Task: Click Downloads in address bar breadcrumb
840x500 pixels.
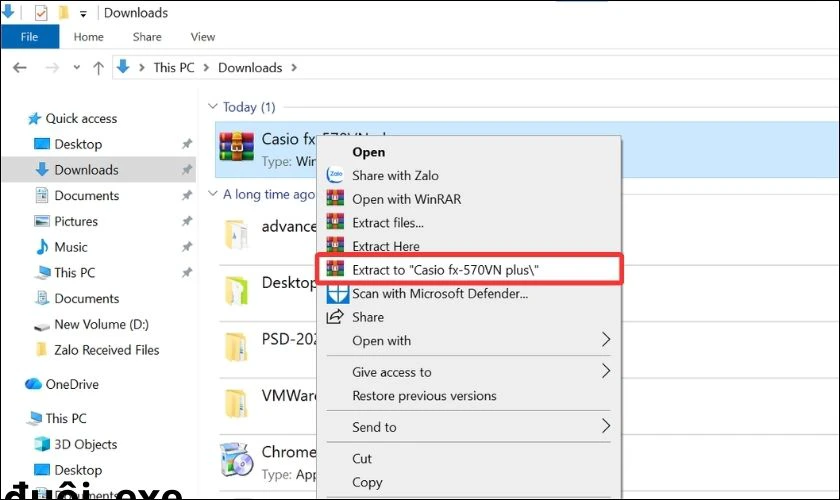Action: 250,68
